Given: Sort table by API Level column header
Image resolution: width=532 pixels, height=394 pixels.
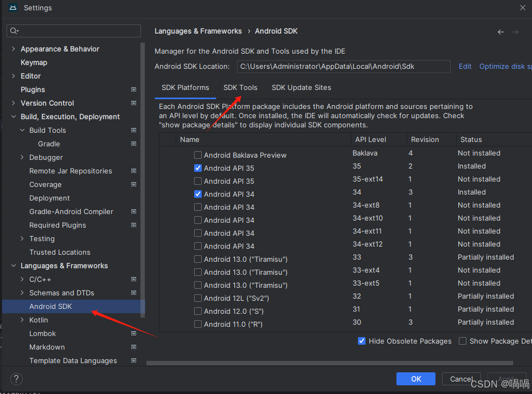Looking at the screenshot, I should [379, 139].
